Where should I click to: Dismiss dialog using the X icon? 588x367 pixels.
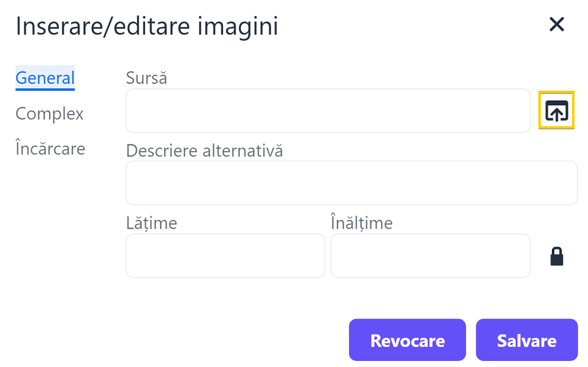557,25
